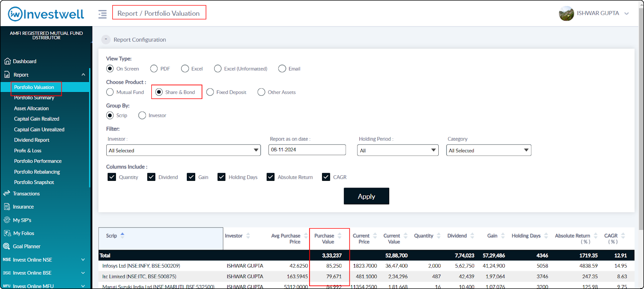The height and width of the screenshot is (289, 644).
Task: Click the Investwell logo
Action: tap(46, 14)
